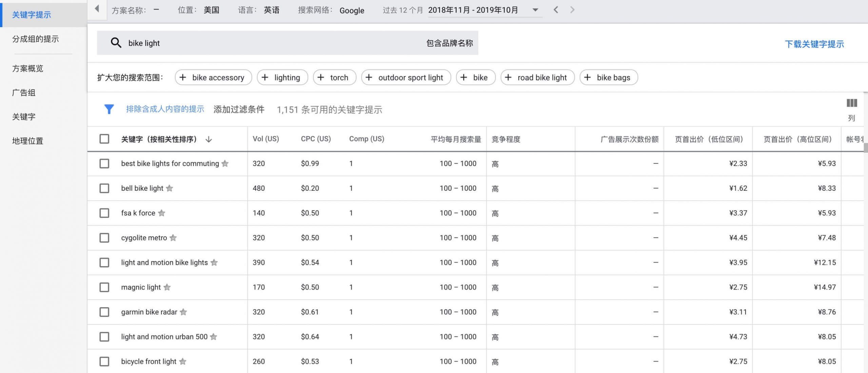Viewport: 868px width, 373px height.
Task: Click plus icon on 'bike' chip
Action: pos(464,77)
